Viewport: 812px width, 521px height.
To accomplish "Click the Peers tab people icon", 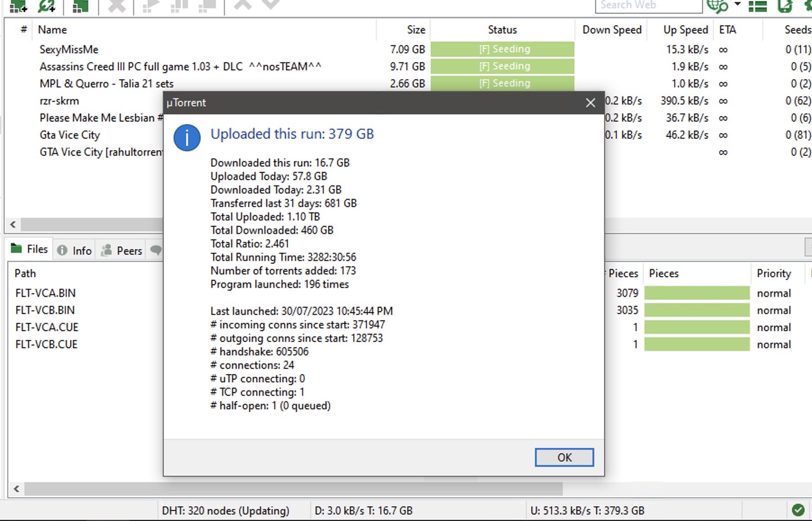I will click(x=107, y=250).
